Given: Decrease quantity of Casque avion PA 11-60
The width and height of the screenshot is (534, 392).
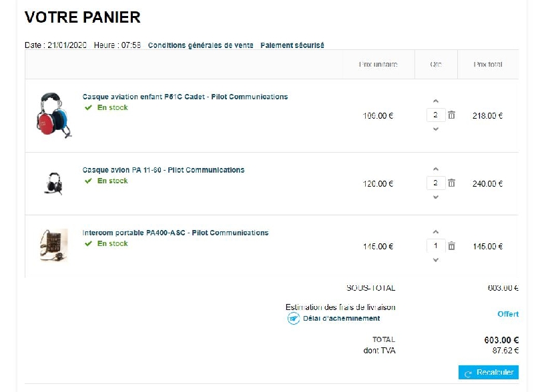Looking at the screenshot, I should [x=436, y=197].
